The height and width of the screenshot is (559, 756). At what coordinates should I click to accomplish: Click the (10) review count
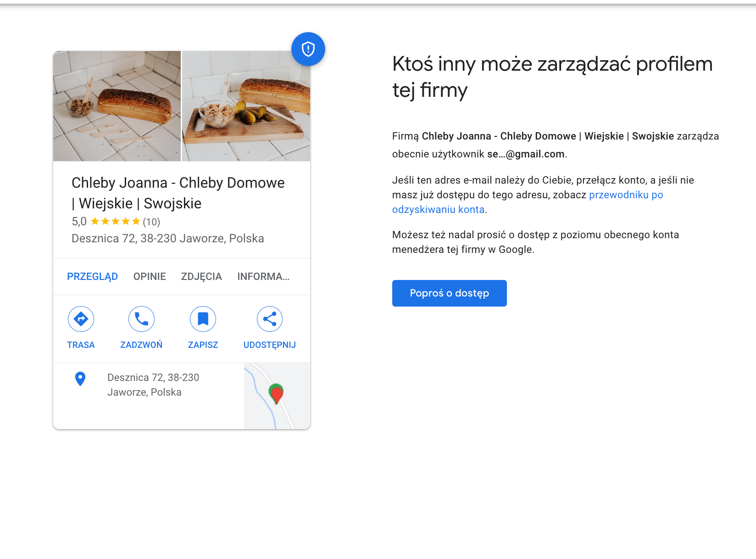tap(151, 221)
